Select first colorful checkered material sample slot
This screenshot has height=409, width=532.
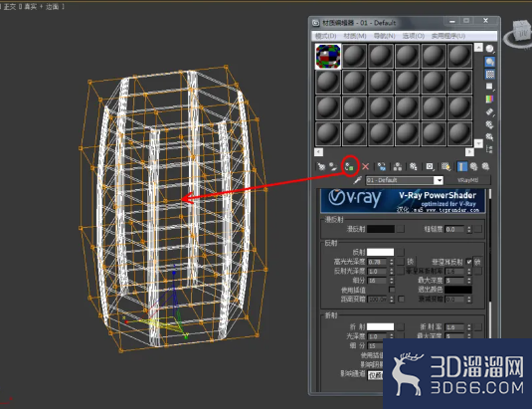[328, 57]
